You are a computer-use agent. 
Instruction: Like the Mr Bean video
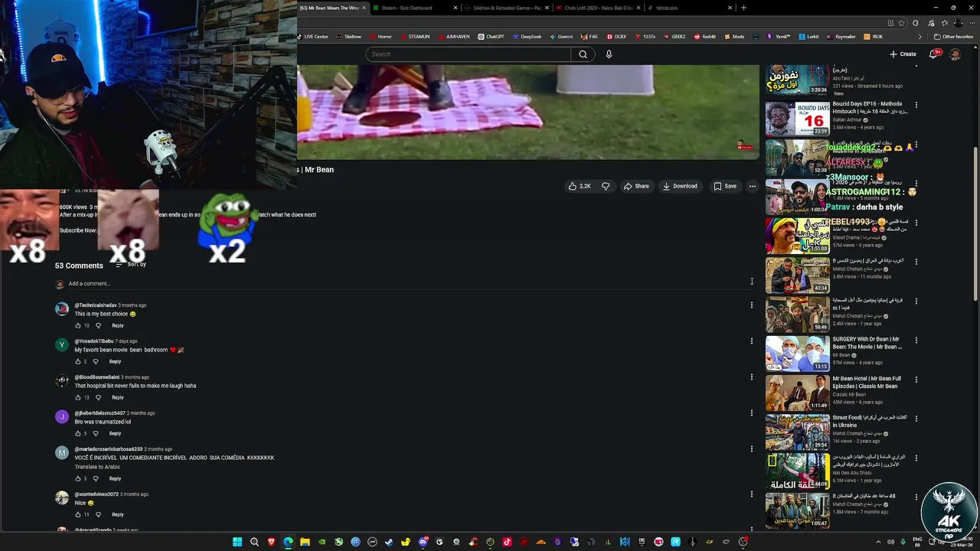tap(579, 186)
